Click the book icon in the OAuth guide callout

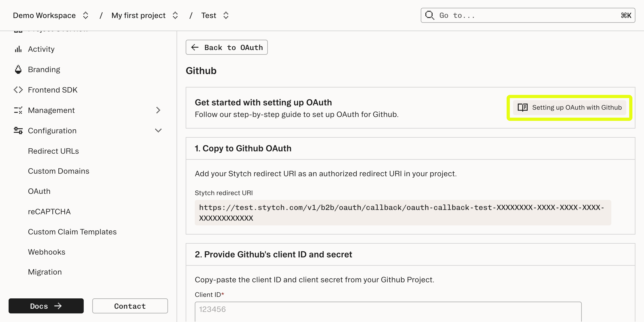tap(522, 108)
